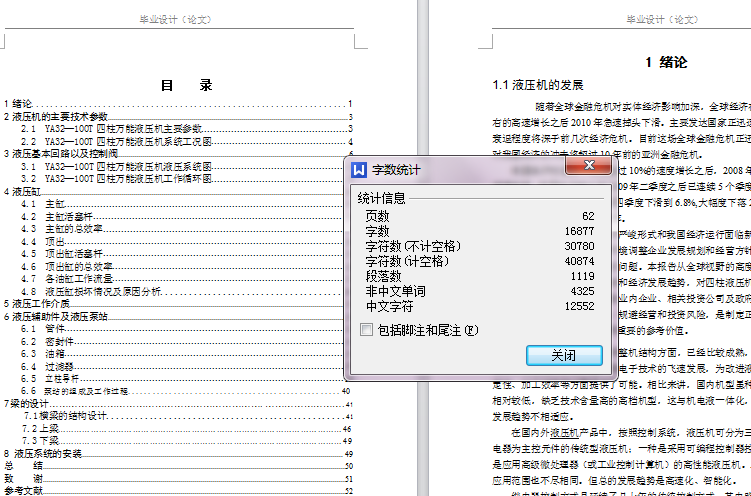Open TOC entry 6.6 泵站的组成及工作过程
The width and height of the screenshot is (751, 496).
click(x=186, y=391)
